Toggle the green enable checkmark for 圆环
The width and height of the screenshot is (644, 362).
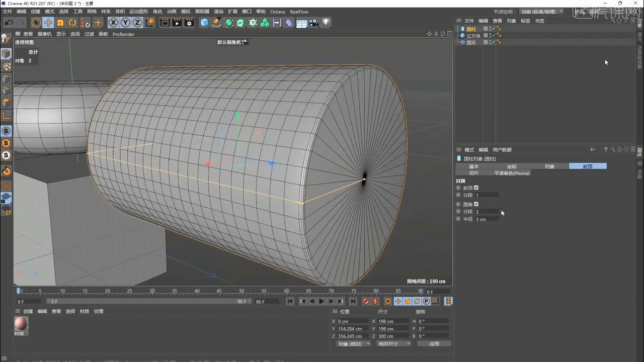pyautogui.click(x=494, y=42)
